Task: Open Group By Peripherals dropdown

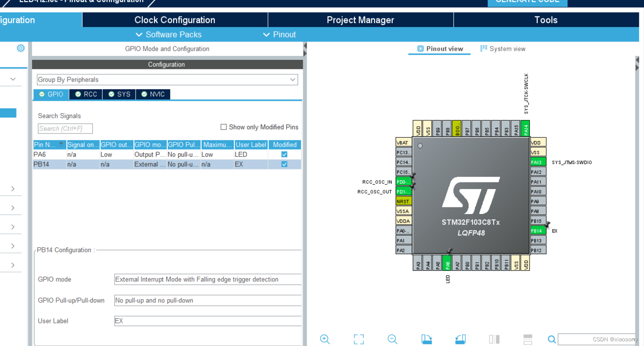Action: click(x=167, y=79)
